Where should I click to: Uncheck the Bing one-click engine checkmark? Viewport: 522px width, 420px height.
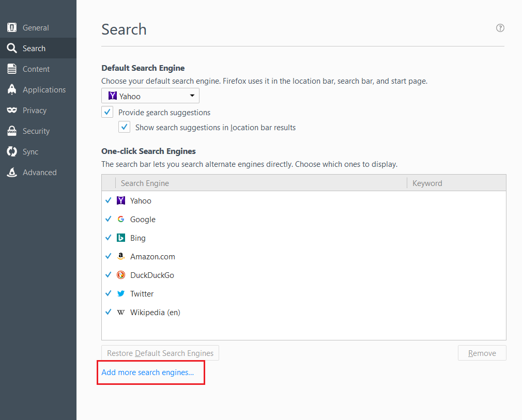coord(108,238)
